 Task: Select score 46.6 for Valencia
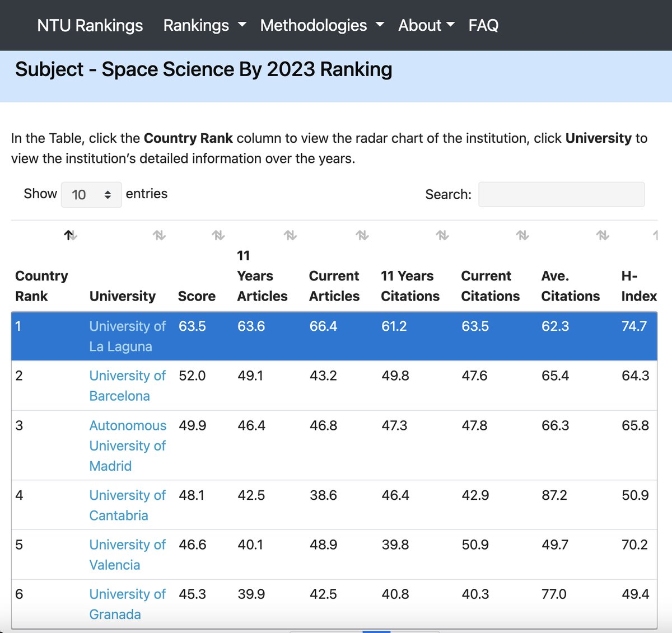193,545
